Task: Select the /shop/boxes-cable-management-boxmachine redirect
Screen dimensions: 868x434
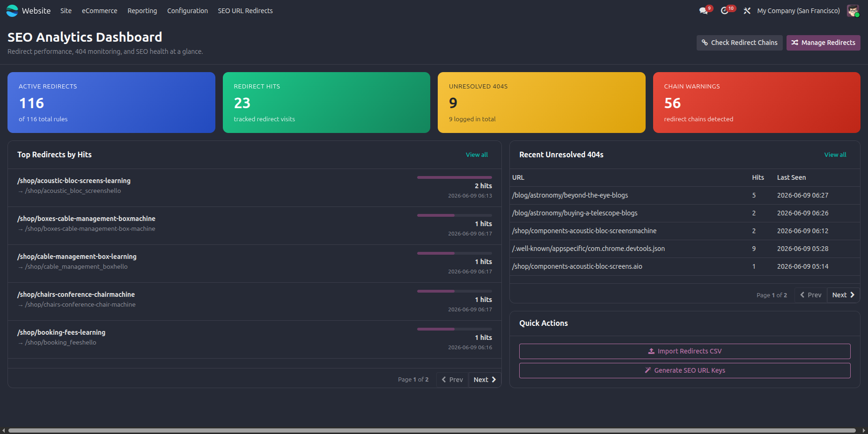Action: [86, 219]
